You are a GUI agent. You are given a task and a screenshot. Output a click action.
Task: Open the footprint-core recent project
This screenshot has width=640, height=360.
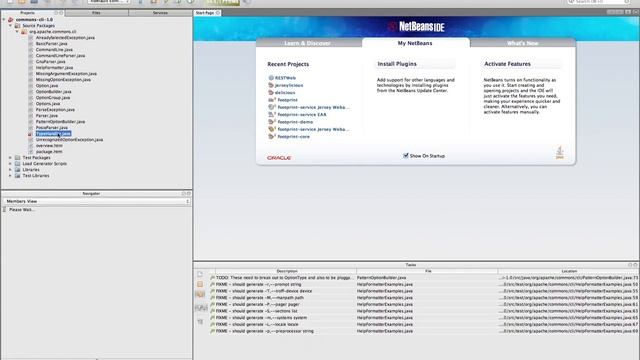[x=293, y=136]
